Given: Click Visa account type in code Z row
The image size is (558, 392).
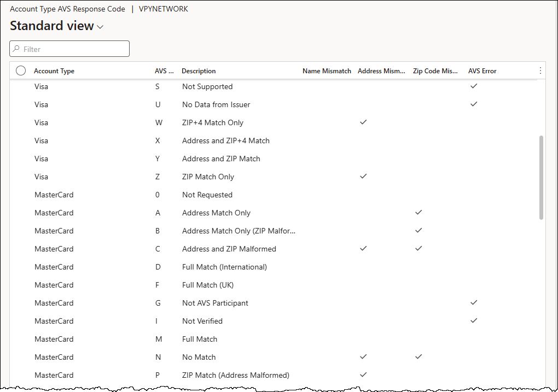Looking at the screenshot, I should [x=41, y=177].
